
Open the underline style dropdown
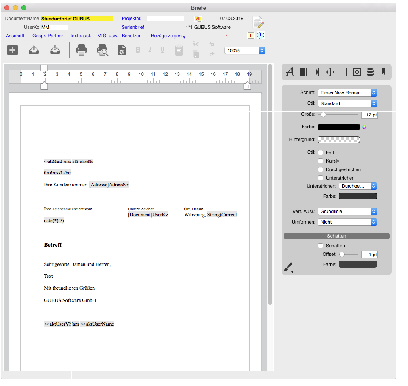[358, 186]
